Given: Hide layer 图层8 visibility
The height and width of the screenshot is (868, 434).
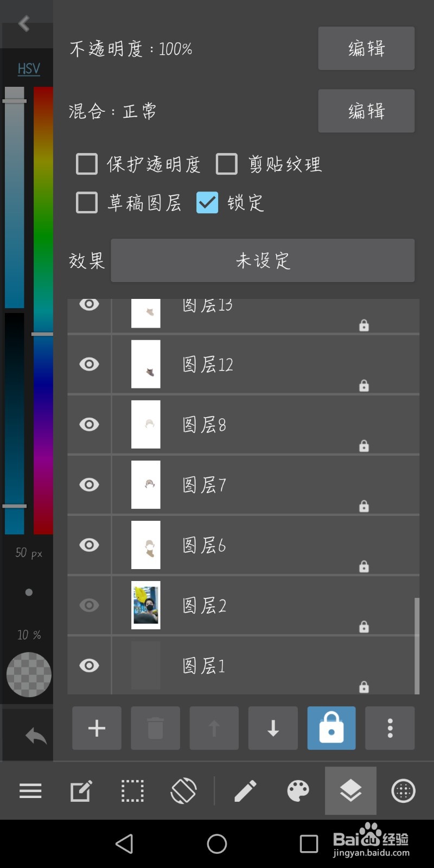Looking at the screenshot, I should pos(89,424).
